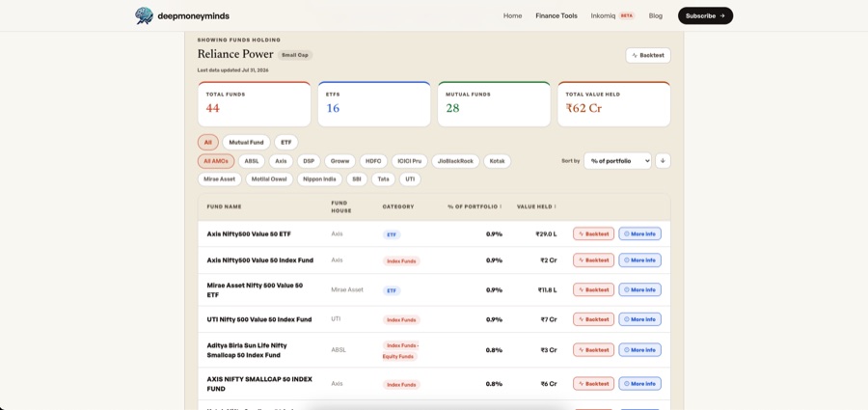Screen dimensions: 868x410
Task: Click the ETFs 16 summary card
Action: click(374, 104)
